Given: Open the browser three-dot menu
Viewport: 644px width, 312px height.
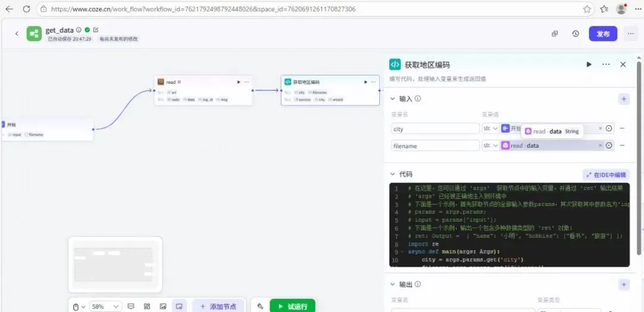Looking at the screenshot, I should point(637,9).
